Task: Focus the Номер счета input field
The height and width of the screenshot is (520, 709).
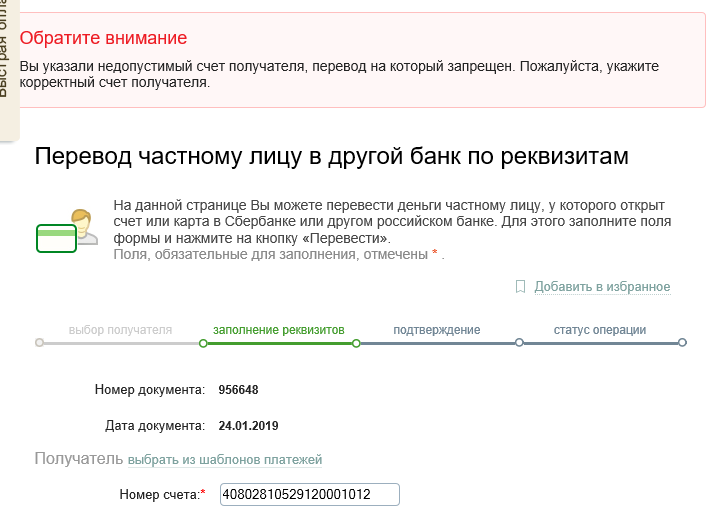Action: click(310, 494)
